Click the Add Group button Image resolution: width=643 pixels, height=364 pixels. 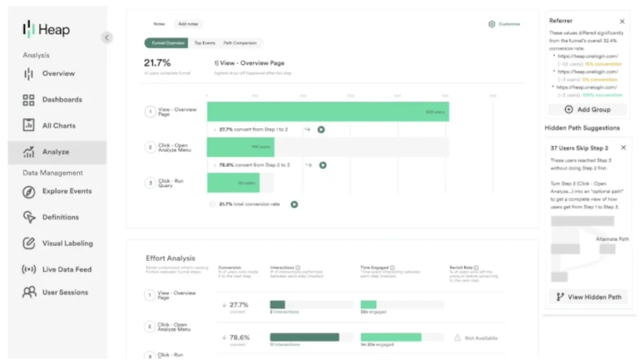(588, 110)
